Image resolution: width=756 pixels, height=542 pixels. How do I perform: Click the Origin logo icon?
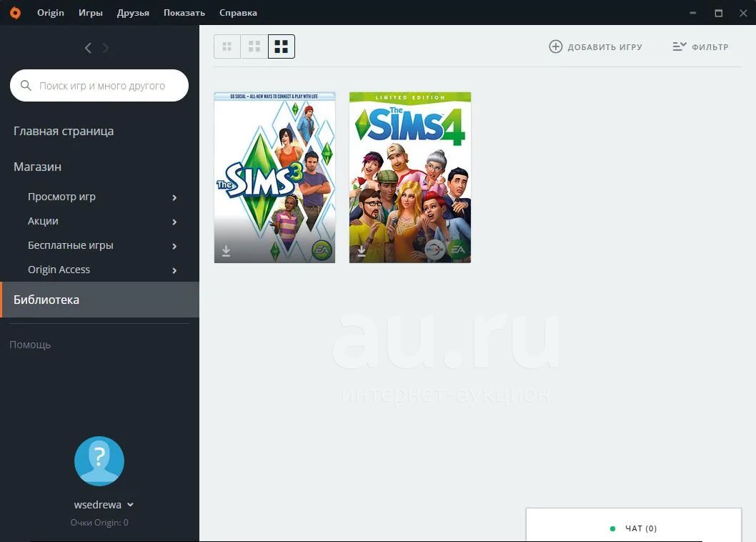point(16,13)
